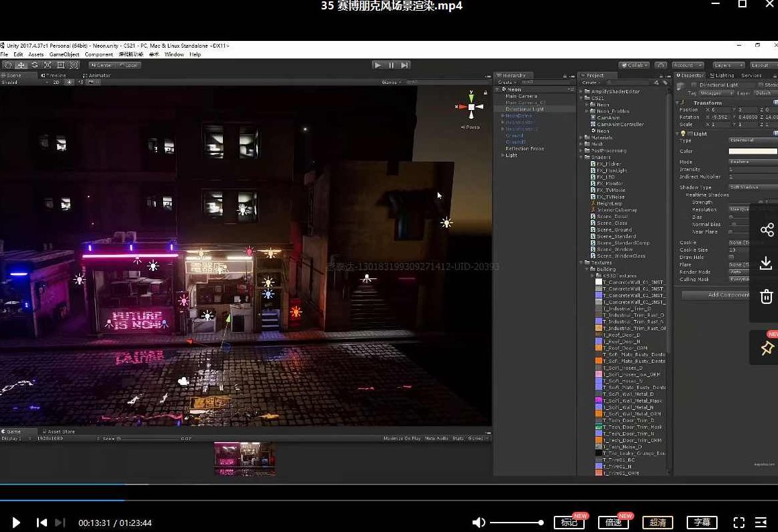Viewport: 778px width, 532px height.
Task: Select Directional Light in the Hierarchy
Action: [x=525, y=108]
